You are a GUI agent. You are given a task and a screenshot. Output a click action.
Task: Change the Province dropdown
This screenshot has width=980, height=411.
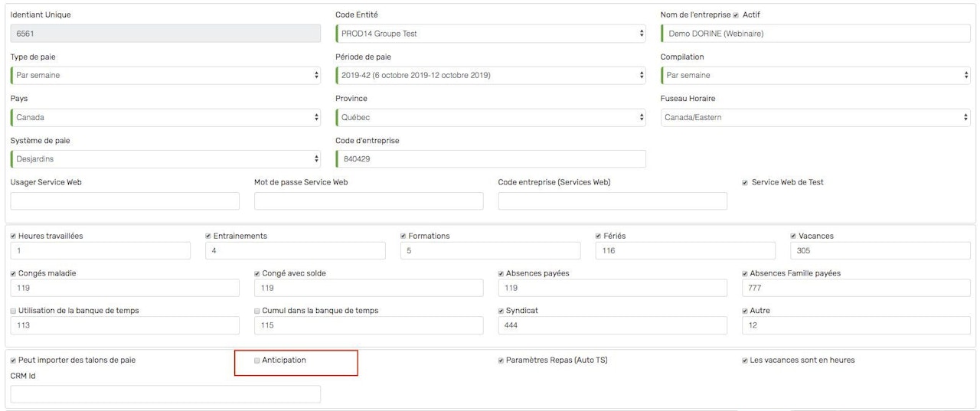(490, 118)
